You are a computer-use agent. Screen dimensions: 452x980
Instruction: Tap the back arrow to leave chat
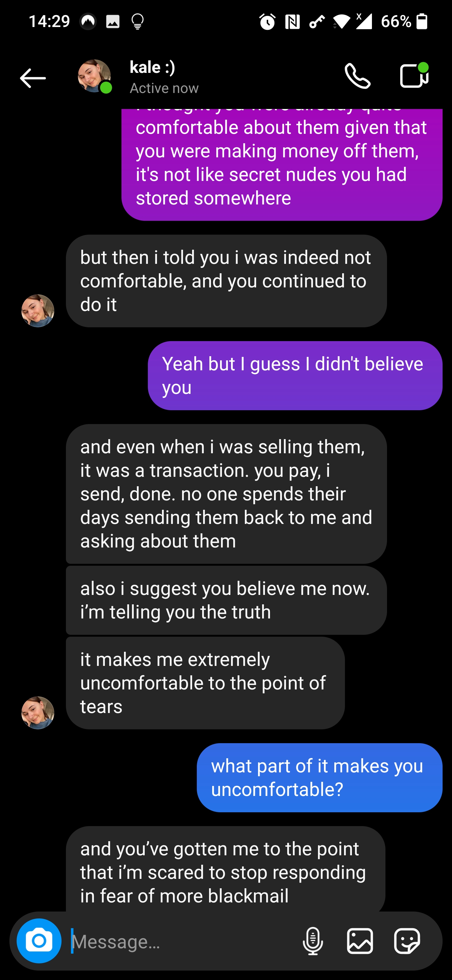33,78
